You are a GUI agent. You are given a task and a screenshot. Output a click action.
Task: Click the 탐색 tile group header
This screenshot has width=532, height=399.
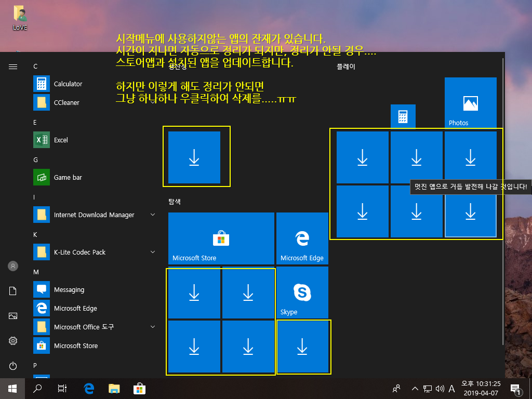175,202
